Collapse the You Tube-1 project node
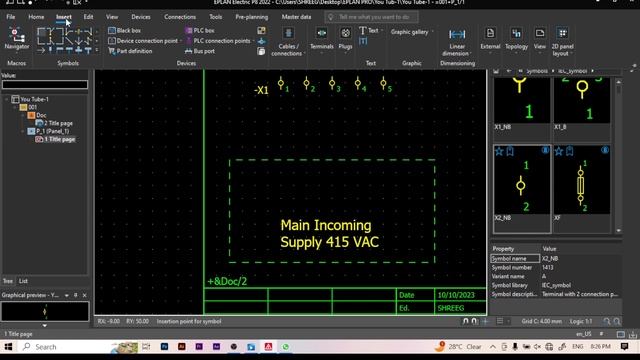 pos(6,99)
